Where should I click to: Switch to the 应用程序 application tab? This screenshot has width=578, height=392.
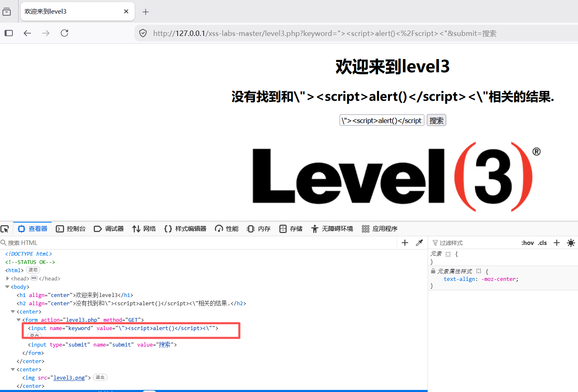coord(380,229)
